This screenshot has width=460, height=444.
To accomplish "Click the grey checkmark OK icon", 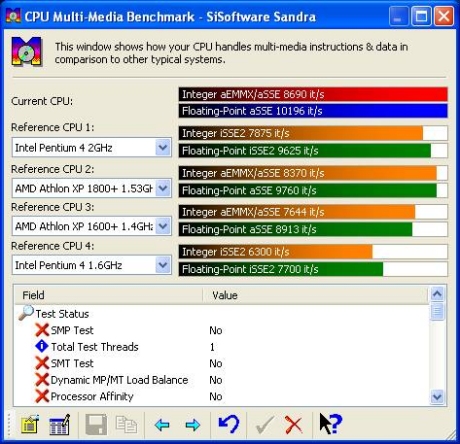I will (265, 425).
